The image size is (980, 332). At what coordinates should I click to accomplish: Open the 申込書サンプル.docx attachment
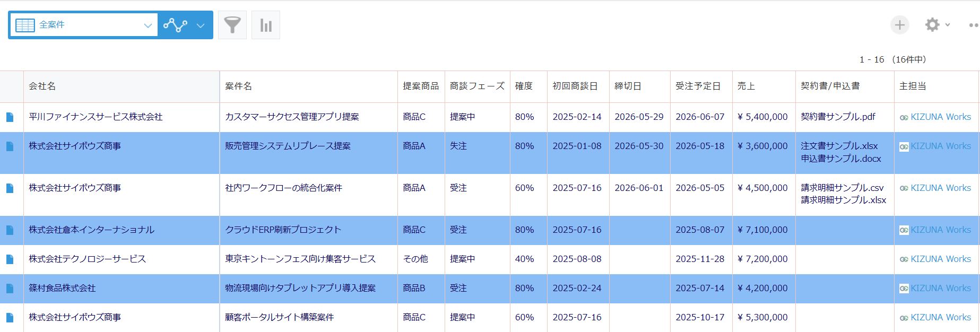click(841, 159)
